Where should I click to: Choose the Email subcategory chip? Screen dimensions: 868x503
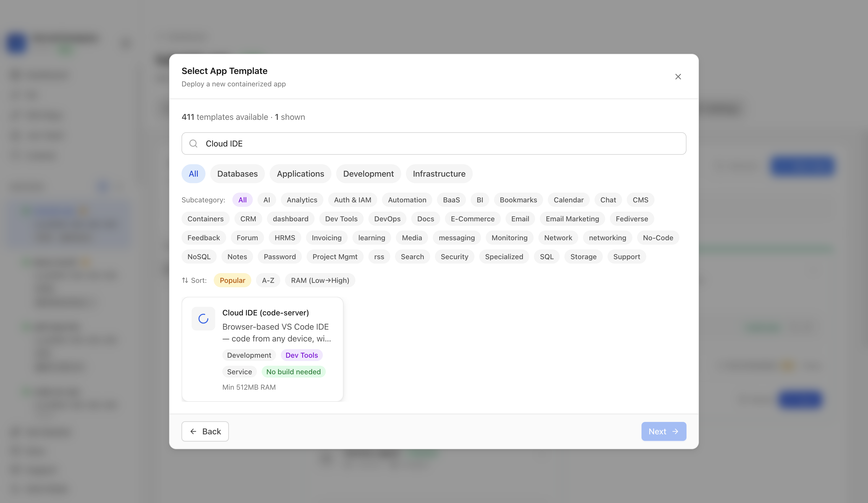520,219
